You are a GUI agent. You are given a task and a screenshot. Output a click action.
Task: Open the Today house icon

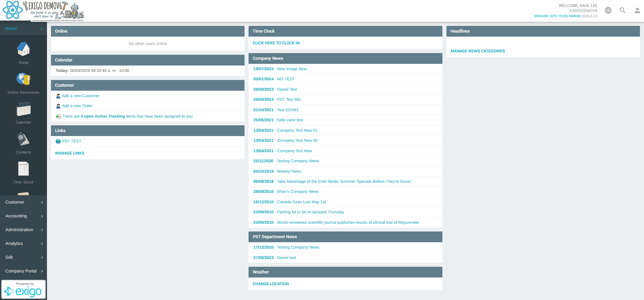[23, 50]
